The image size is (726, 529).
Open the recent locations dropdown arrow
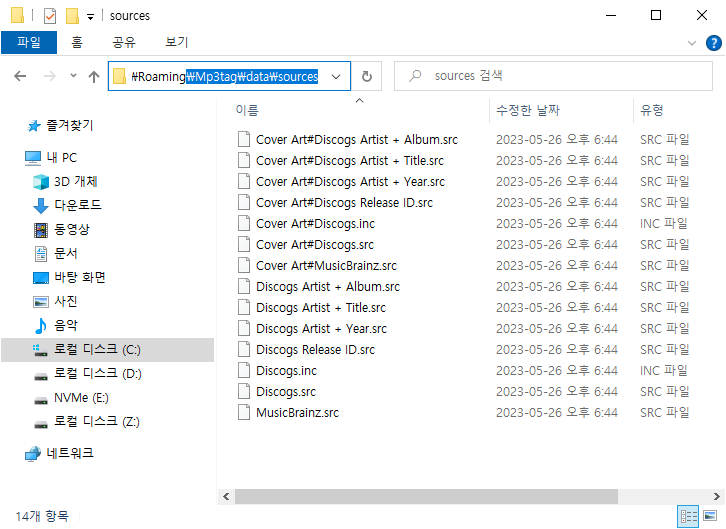tap(73, 75)
